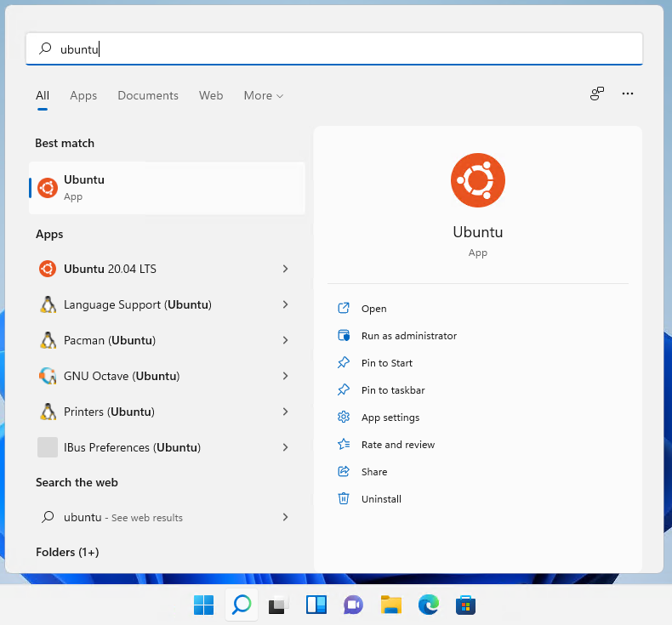Expand the Printers (Ubuntu) result arrow

pos(285,412)
